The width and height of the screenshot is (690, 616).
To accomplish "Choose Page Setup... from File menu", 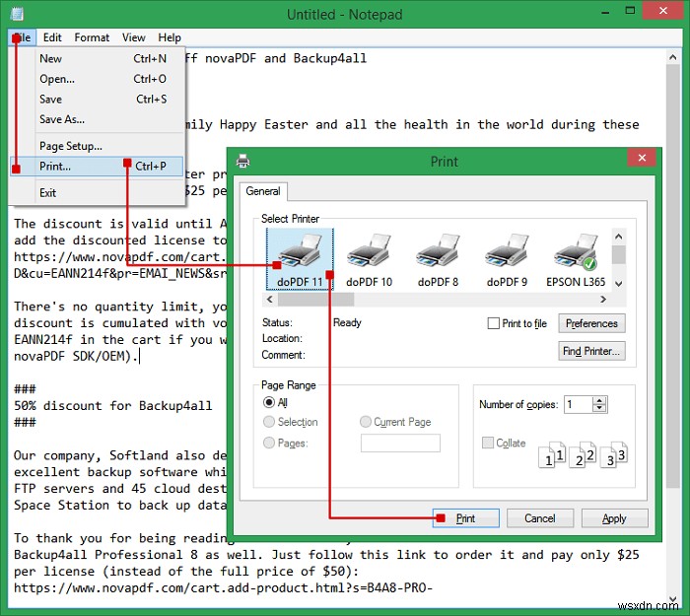I will point(97,146).
